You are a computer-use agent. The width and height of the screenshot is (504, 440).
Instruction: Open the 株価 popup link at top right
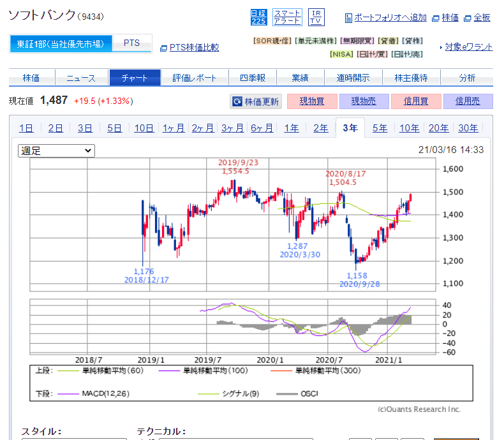click(450, 18)
